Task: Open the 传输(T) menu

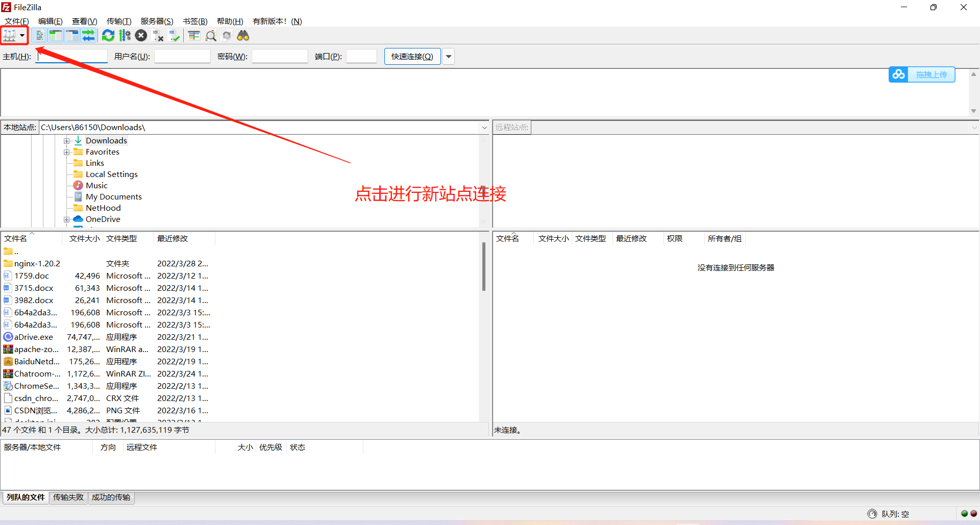Action: coord(119,21)
